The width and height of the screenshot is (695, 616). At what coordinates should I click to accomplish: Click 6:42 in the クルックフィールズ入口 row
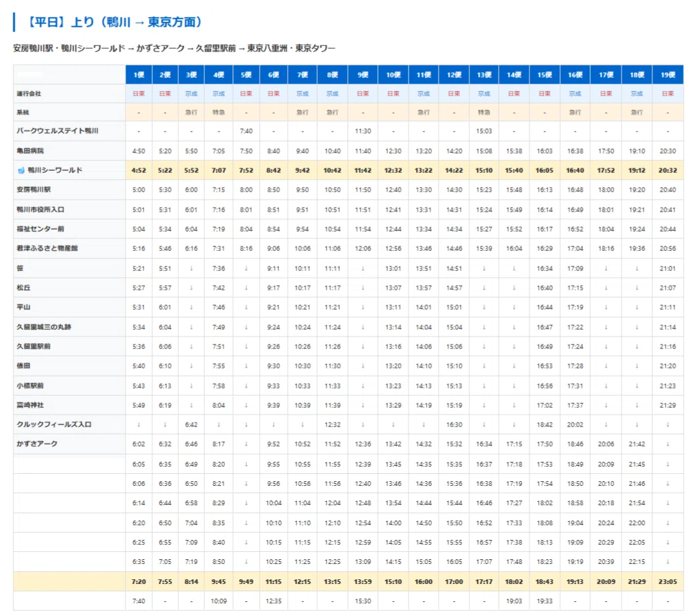(x=192, y=424)
